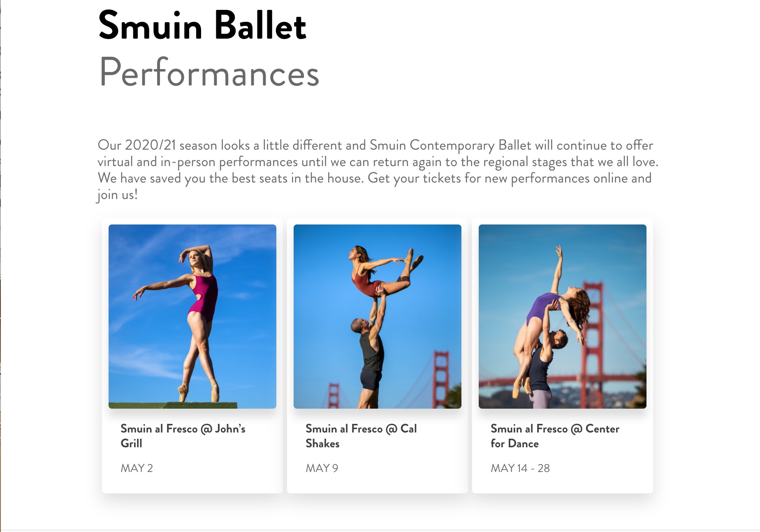Image resolution: width=760 pixels, height=532 pixels.
Task: Open the Center for Dance performance photo
Action: tap(563, 316)
